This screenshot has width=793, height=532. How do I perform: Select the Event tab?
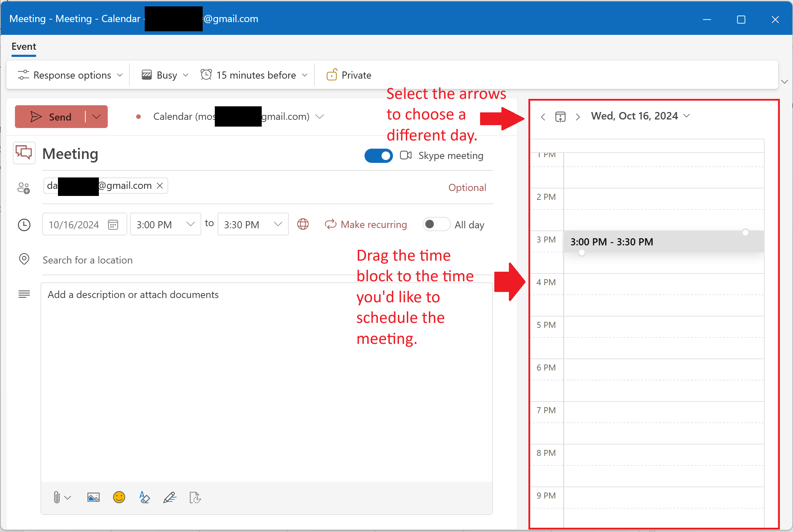(24, 47)
